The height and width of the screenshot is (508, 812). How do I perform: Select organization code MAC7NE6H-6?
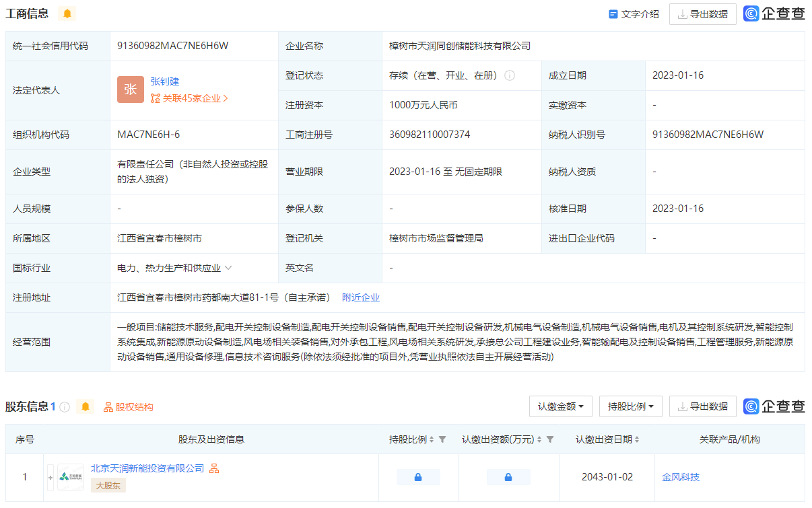tap(149, 135)
